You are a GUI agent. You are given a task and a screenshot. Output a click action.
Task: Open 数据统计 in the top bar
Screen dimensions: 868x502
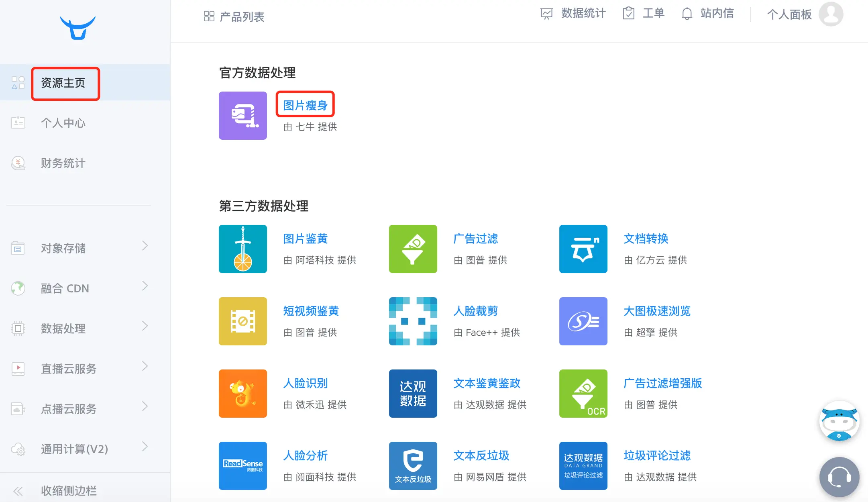pyautogui.click(x=583, y=13)
